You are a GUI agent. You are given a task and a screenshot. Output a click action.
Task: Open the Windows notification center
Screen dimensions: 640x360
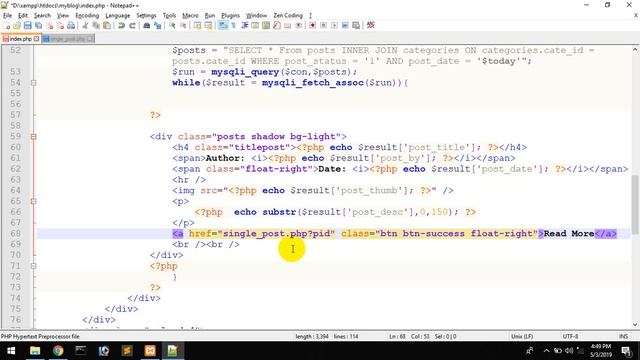[x=627, y=351]
